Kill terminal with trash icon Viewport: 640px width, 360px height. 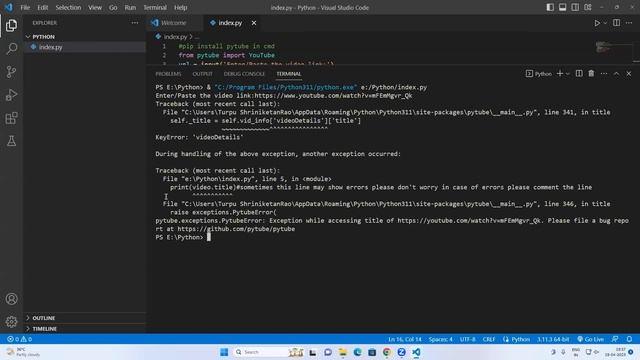(x=591, y=73)
